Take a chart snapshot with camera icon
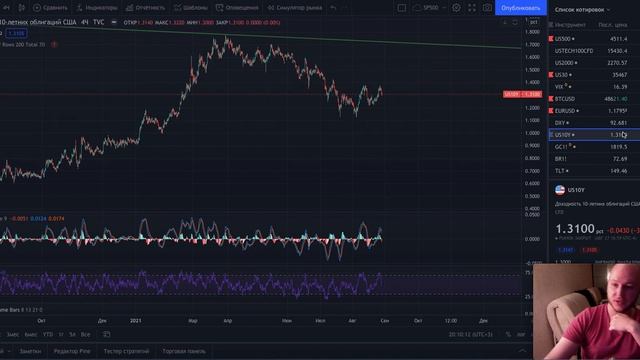This screenshot has height=360, width=640. point(487,8)
